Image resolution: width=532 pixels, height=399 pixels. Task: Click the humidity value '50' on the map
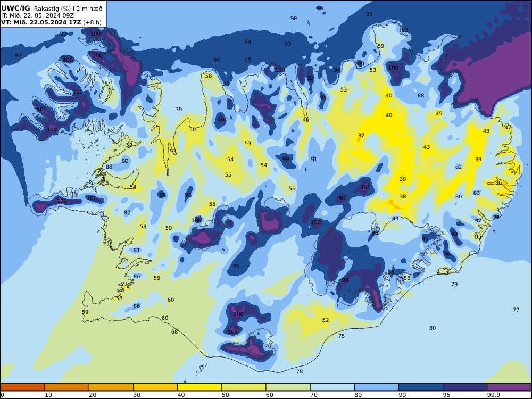193,130
